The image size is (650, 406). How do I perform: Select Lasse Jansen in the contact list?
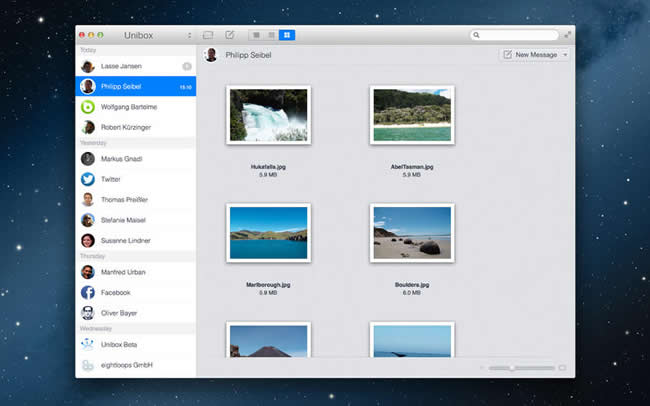tap(122, 66)
